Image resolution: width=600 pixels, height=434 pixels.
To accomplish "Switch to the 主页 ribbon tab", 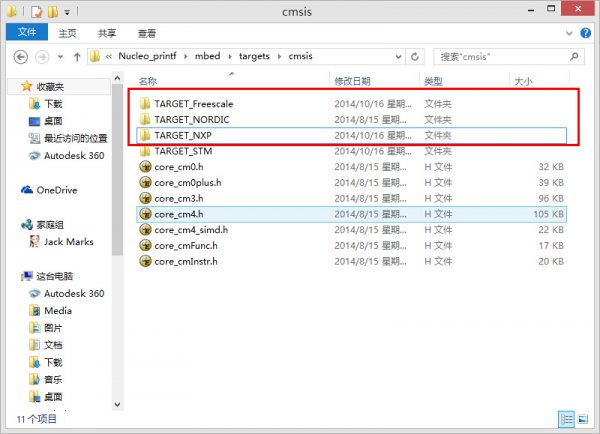I will pos(67,33).
